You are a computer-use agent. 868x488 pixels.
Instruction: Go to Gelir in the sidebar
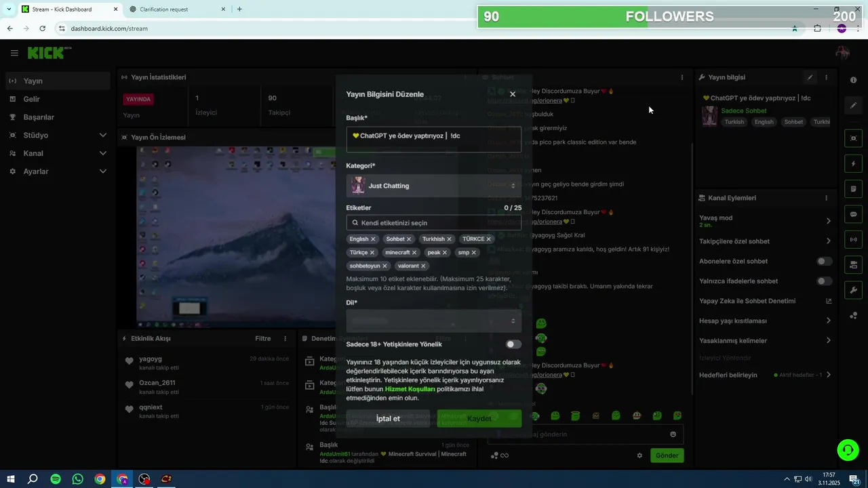pyautogui.click(x=58, y=99)
